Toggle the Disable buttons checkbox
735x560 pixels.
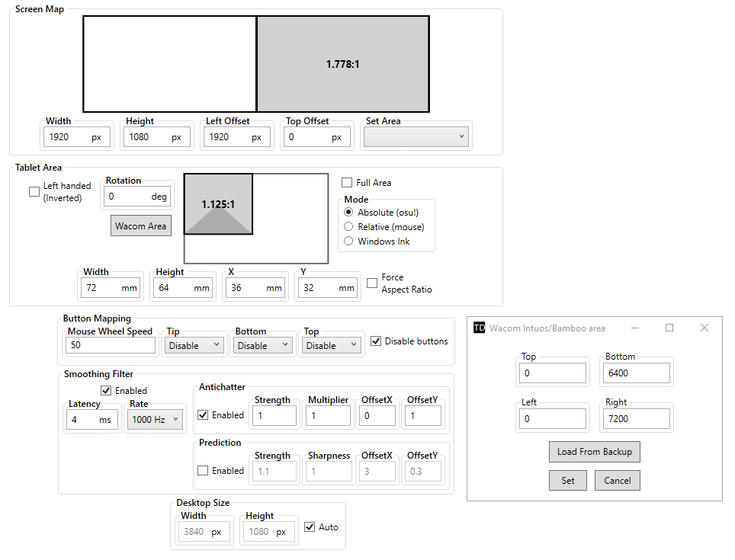click(376, 341)
